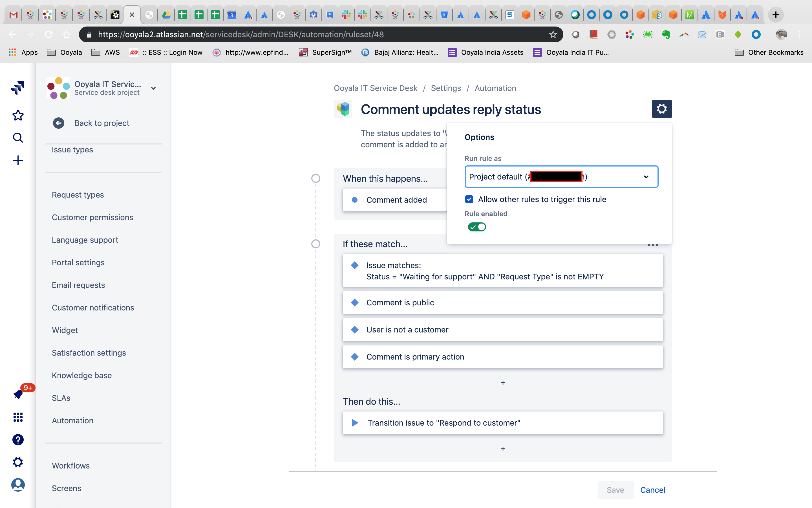Expand the Ooyala IT Service project switcher chevron
This screenshot has height=508, width=812.
153,88
